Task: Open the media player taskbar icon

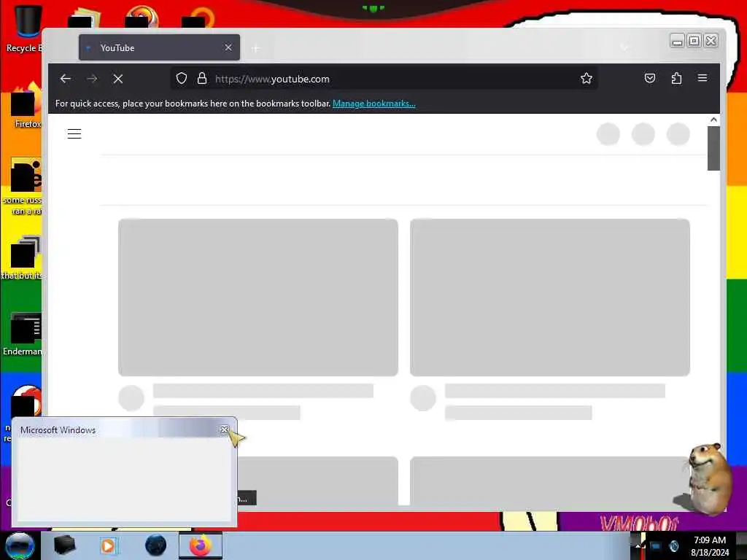Action: point(108,545)
